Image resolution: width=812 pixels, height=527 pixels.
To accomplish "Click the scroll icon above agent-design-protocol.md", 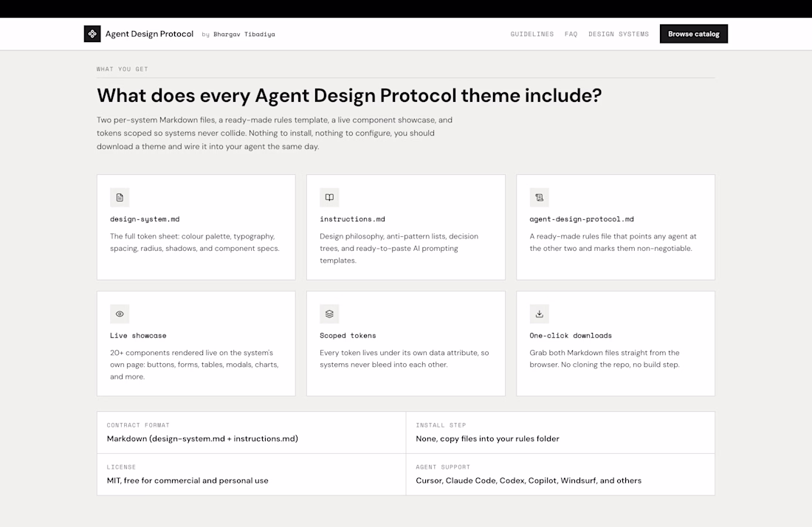I will pos(539,197).
